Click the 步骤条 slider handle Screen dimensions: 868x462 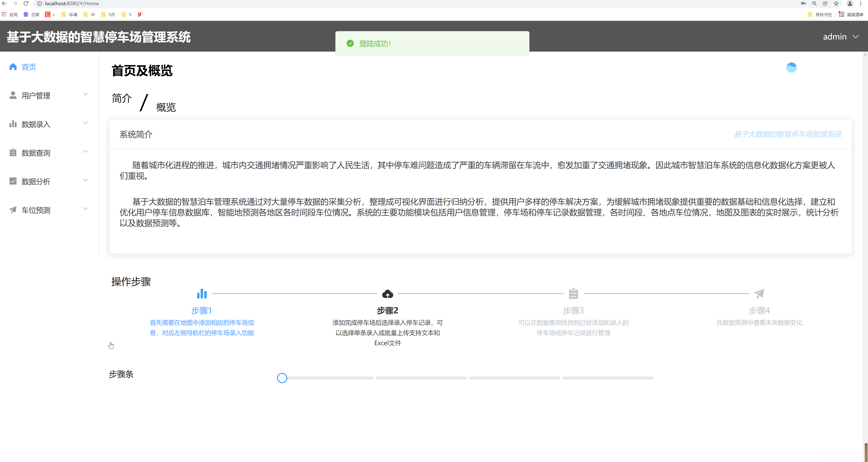(282, 378)
